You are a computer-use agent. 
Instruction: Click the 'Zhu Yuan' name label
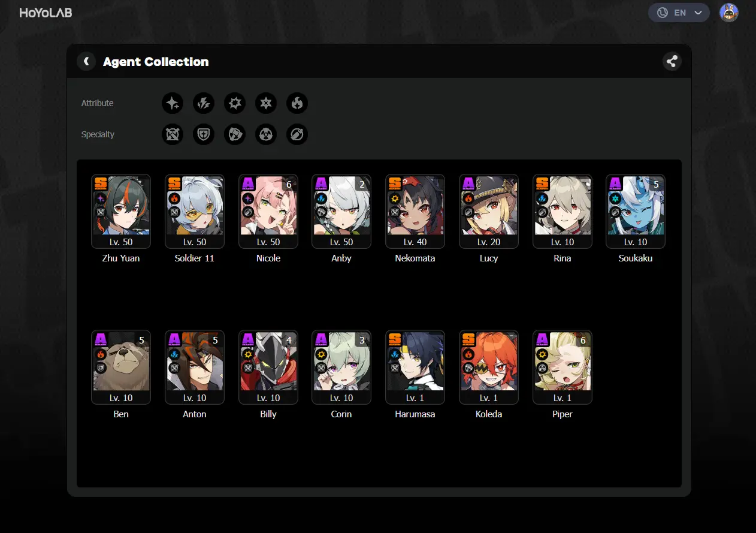click(x=121, y=258)
